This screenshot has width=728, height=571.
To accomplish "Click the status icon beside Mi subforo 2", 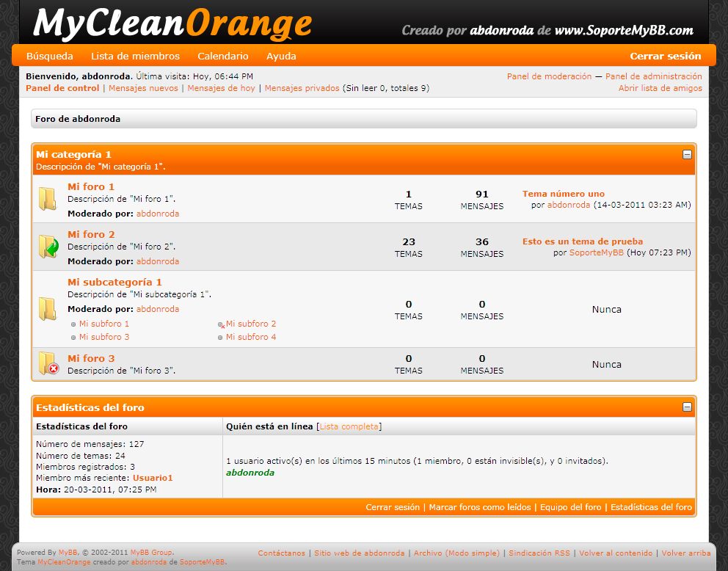I will tap(221, 324).
